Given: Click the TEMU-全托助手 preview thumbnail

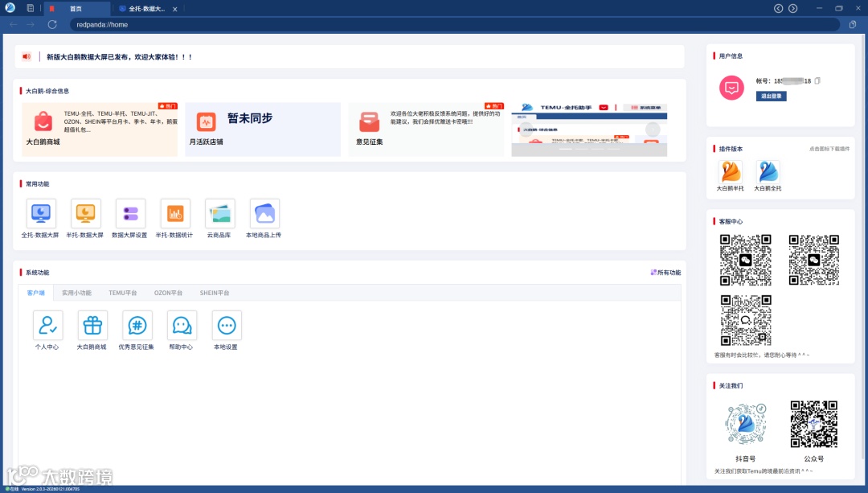Looking at the screenshot, I should click(x=589, y=129).
